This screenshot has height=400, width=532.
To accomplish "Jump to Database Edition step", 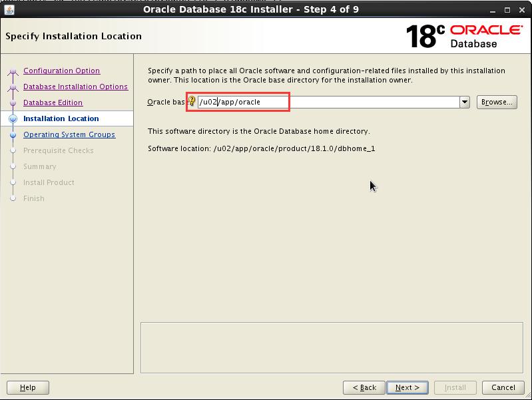I will 53,102.
